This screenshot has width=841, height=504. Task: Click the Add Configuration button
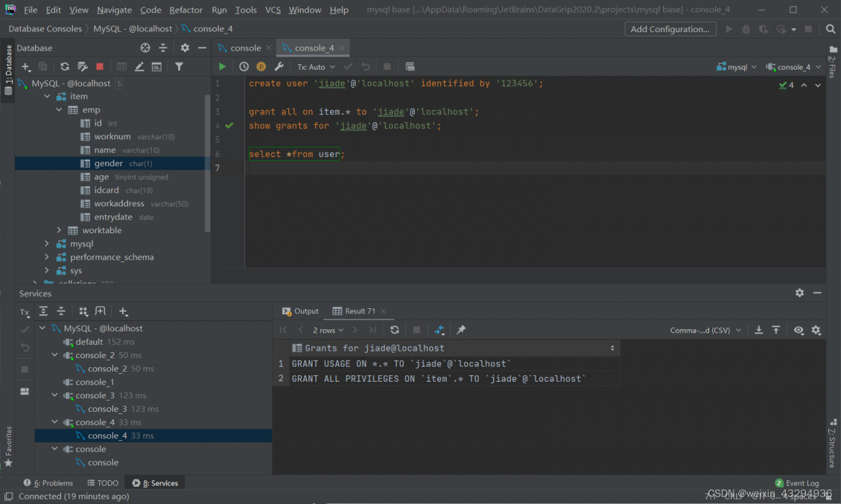tap(670, 29)
